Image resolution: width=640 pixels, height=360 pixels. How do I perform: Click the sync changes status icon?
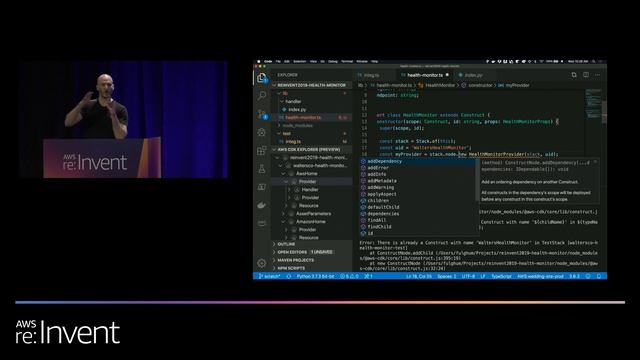[x=289, y=276]
